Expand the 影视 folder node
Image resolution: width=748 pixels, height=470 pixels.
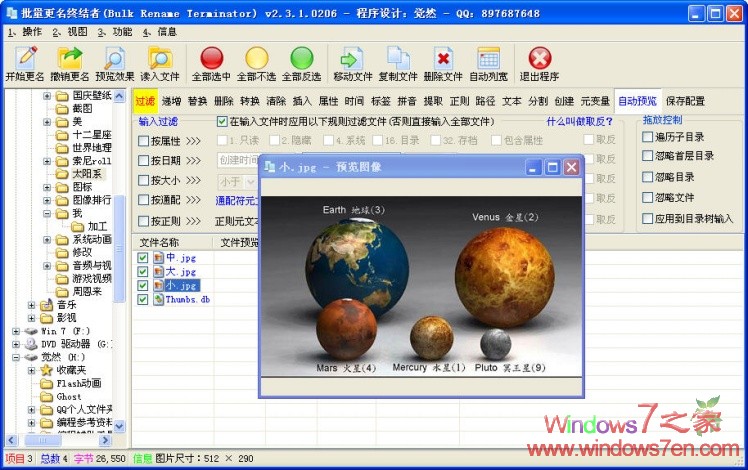(x=31, y=318)
